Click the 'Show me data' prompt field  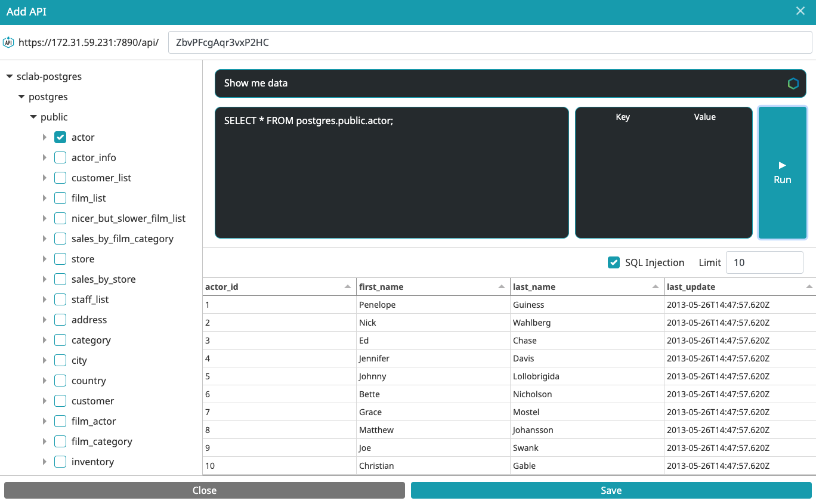[x=510, y=84]
